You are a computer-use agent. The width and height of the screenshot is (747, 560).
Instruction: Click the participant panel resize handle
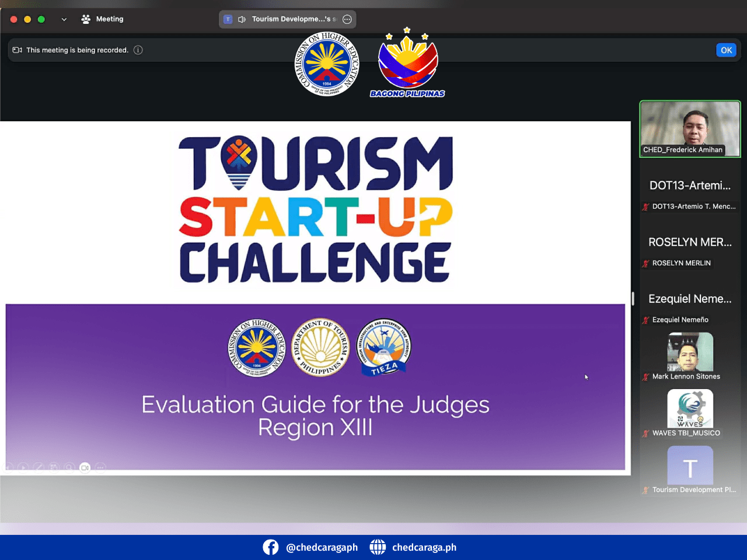(633, 298)
